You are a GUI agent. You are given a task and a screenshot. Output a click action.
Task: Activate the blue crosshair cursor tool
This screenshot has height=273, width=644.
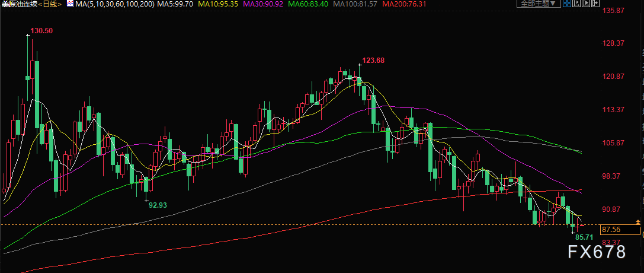pyautogui.click(x=567, y=4)
